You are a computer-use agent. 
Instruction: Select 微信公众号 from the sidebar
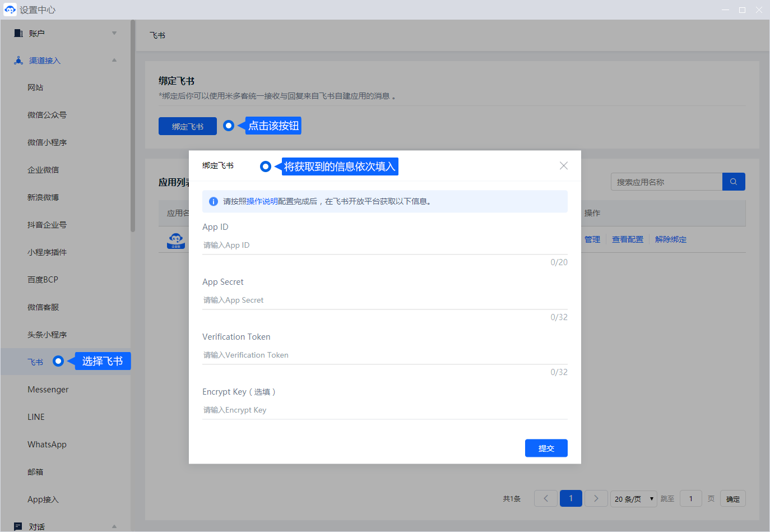[47, 115]
